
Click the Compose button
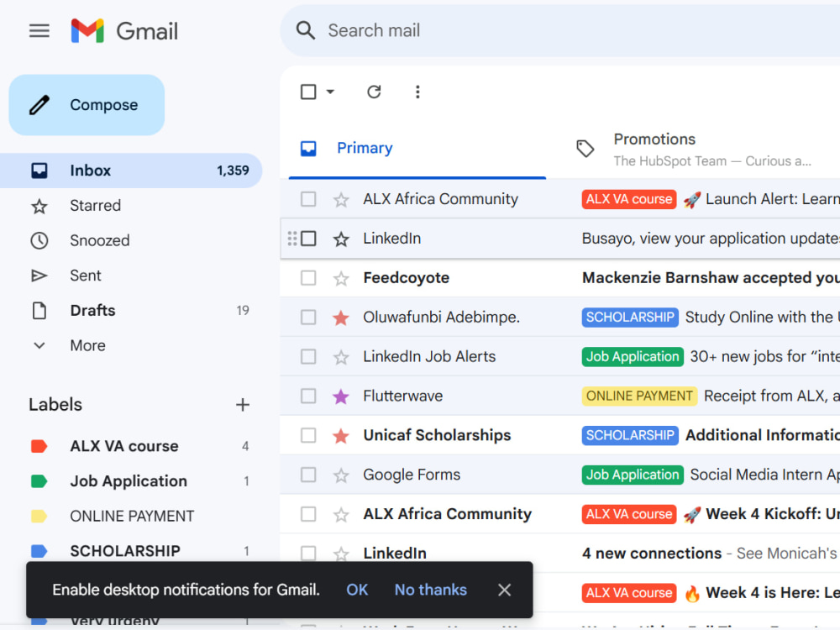87,105
